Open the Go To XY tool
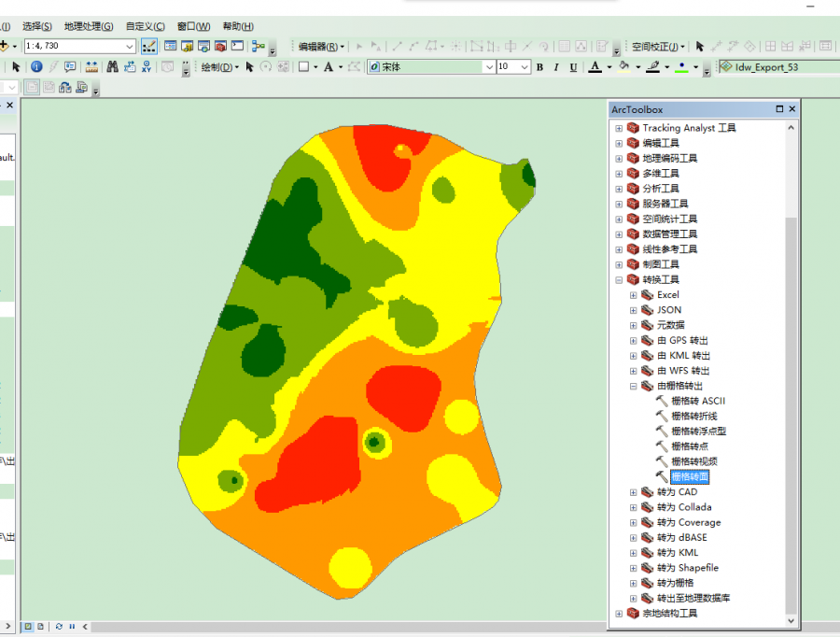 [145, 66]
